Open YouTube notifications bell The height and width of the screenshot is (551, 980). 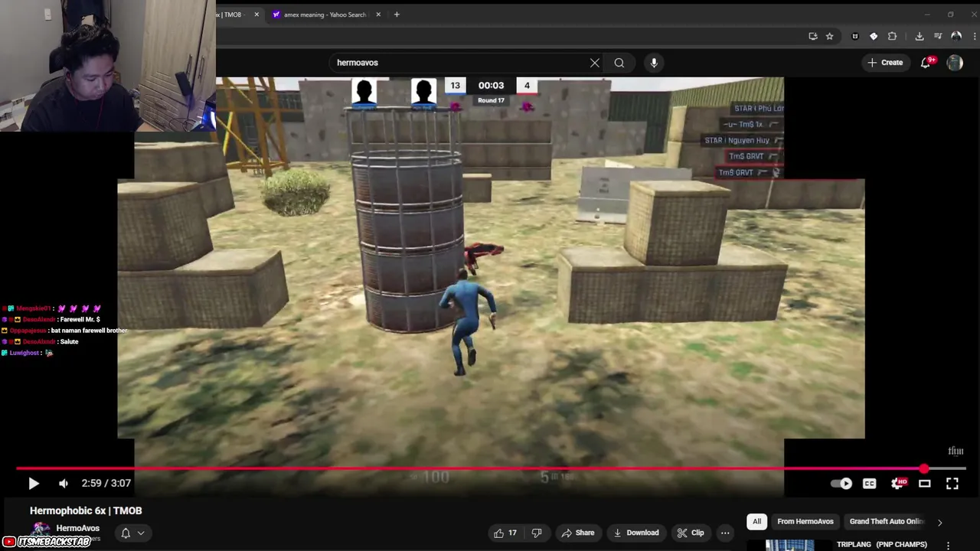(x=926, y=63)
